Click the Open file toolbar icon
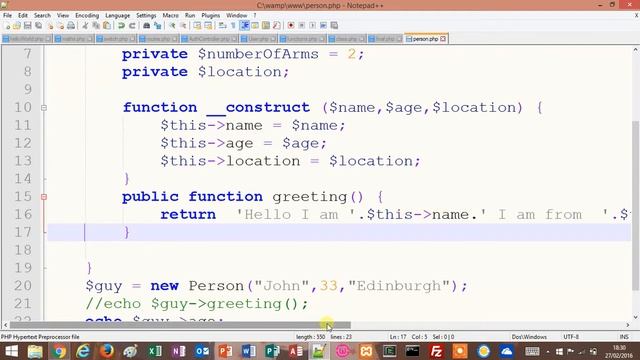Screen dimensions: 640x360 click(x=17, y=25)
